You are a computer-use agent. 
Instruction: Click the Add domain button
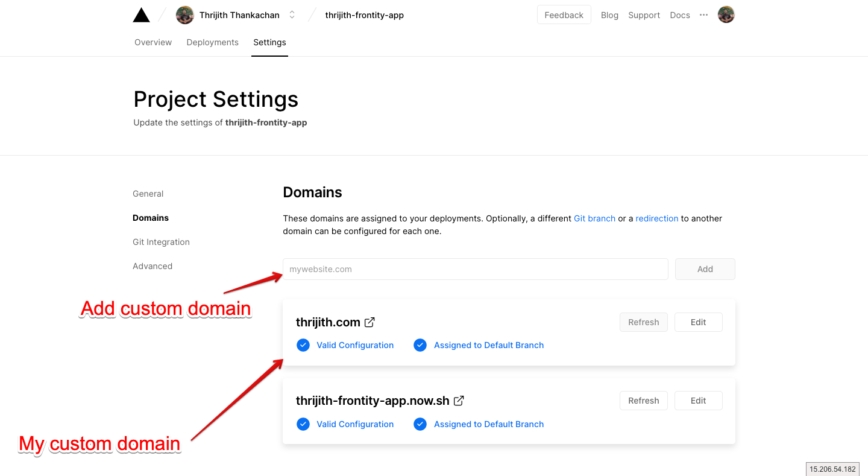[705, 269]
